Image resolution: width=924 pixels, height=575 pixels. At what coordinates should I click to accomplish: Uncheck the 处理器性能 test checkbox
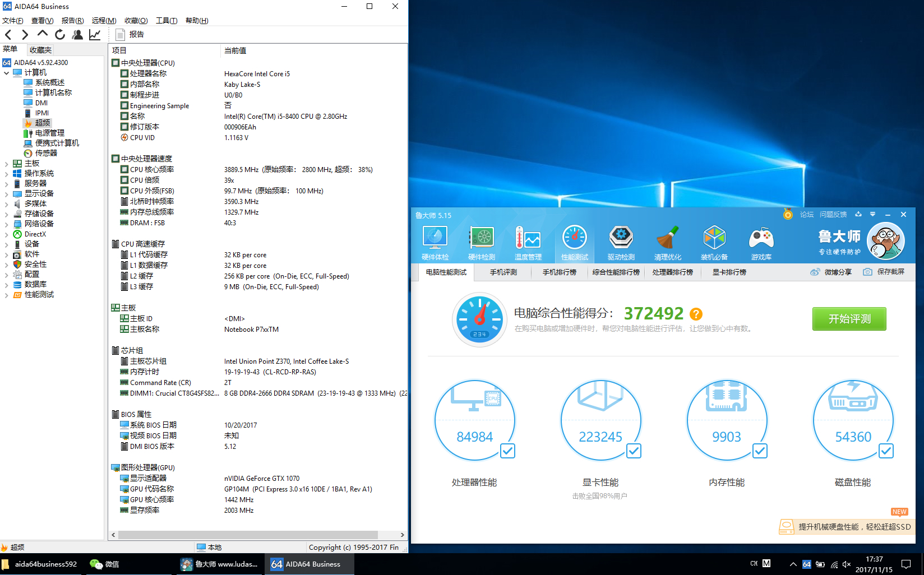coord(507,451)
